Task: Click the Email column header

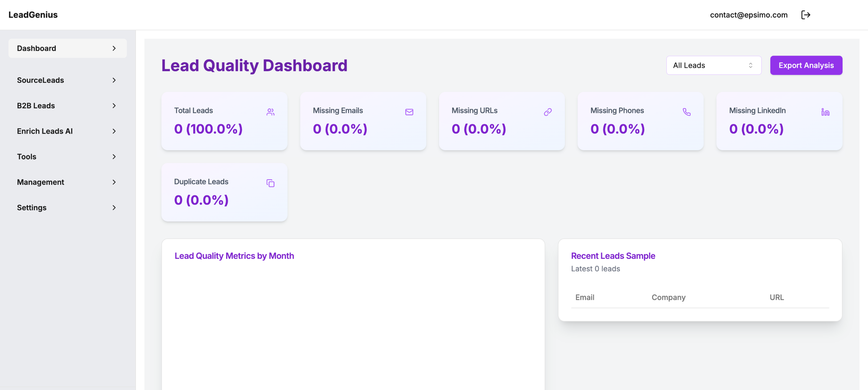Action: tap(585, 297)
